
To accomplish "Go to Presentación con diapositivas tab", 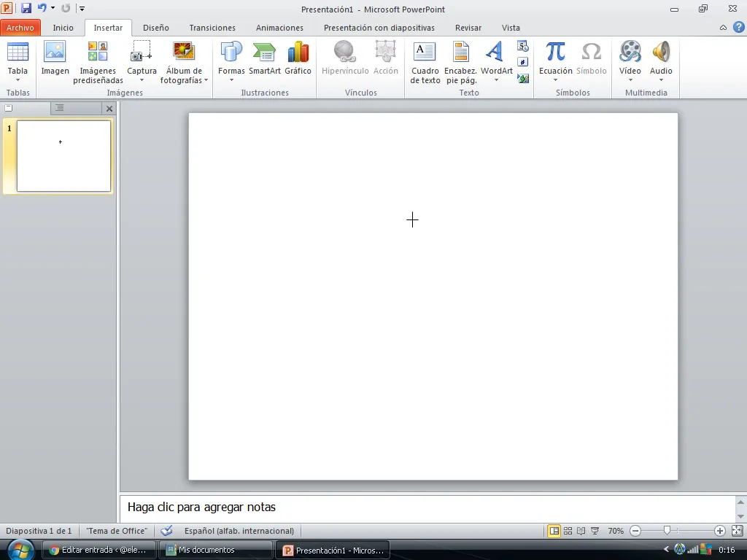I will point(379,28).
